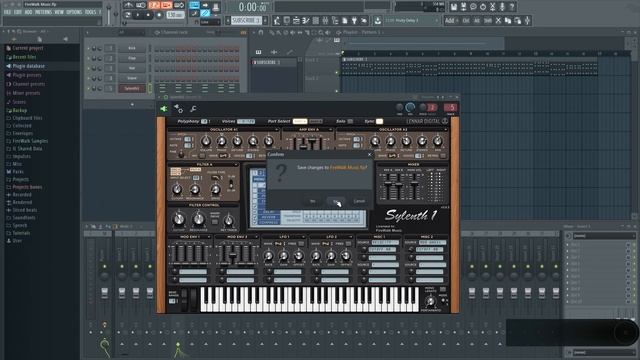Image resolution: width=640 pixels, height=360 pixels.
Task: Click the X icon next to the Shift button
Action: tap(498, 20)
